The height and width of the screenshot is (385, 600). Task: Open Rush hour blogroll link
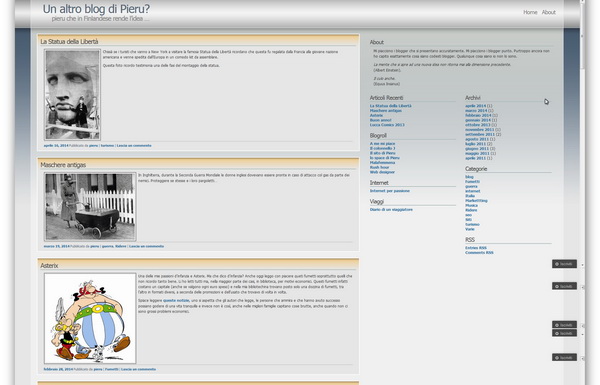point(379,167)
